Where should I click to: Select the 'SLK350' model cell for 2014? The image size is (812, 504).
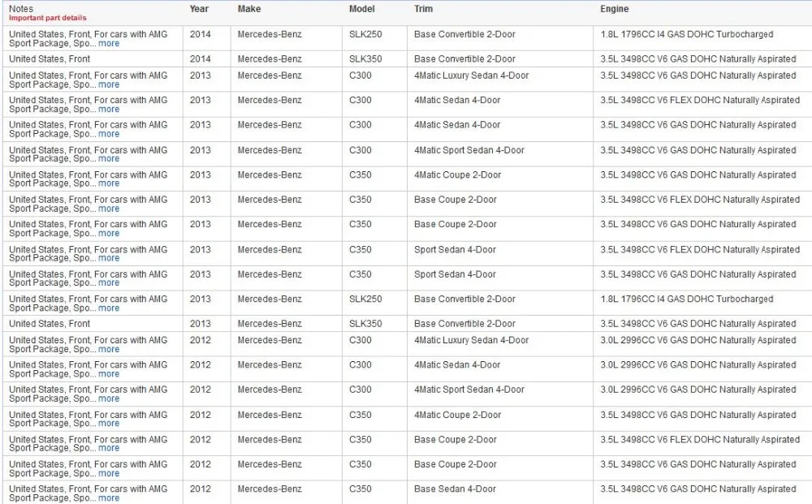coord(365,59)
